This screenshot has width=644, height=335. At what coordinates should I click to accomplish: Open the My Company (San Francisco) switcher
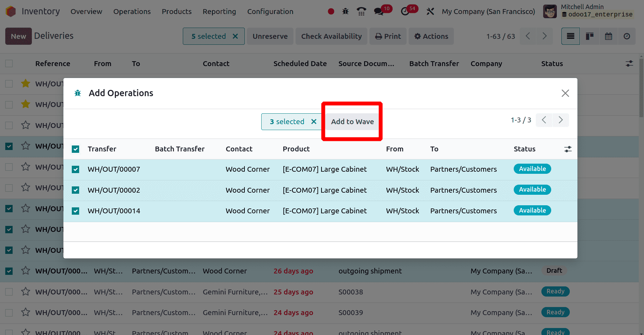click(x=488, y=12)
